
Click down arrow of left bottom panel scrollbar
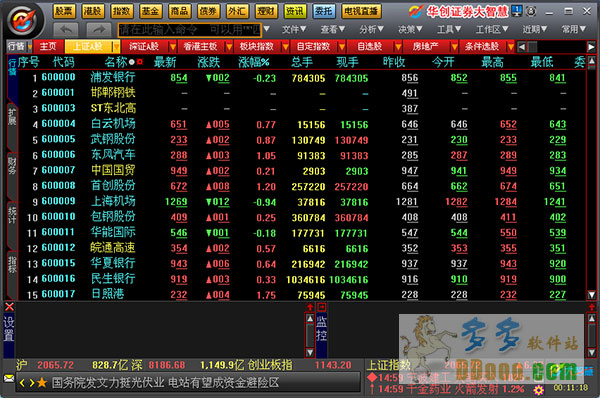(310, 352)
